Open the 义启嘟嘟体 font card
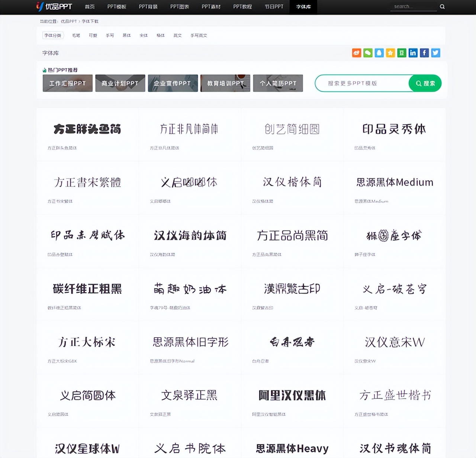This screenshot has width=476, height=458. (190, 188)
